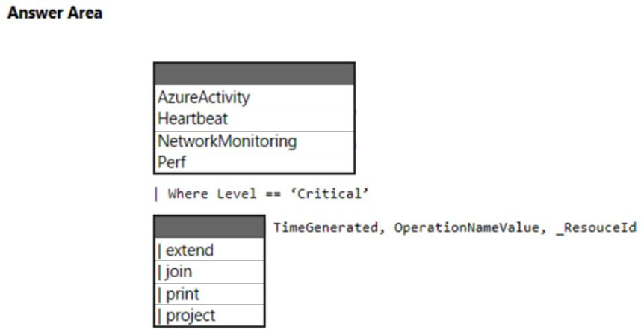Choose Heartbeat from the first list
The image size is (644, 335).
[x=254, y=119]
